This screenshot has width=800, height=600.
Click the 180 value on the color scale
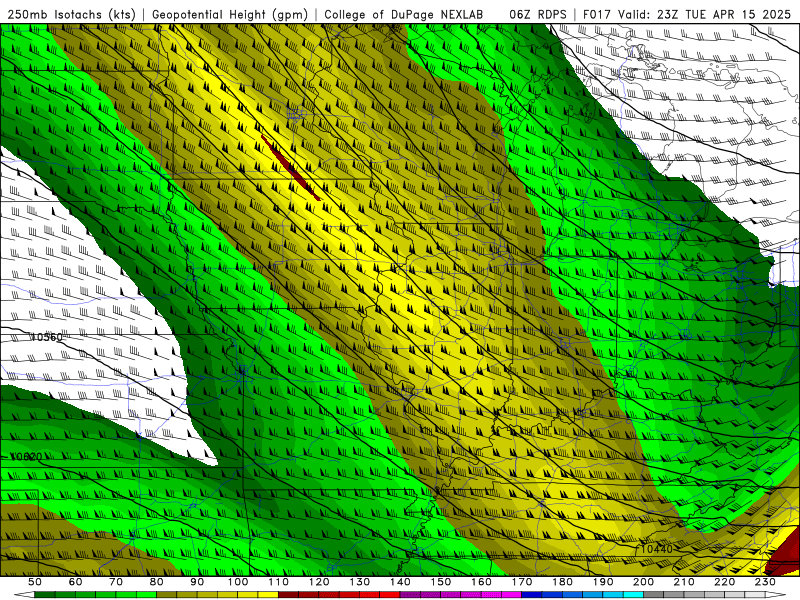562,582
